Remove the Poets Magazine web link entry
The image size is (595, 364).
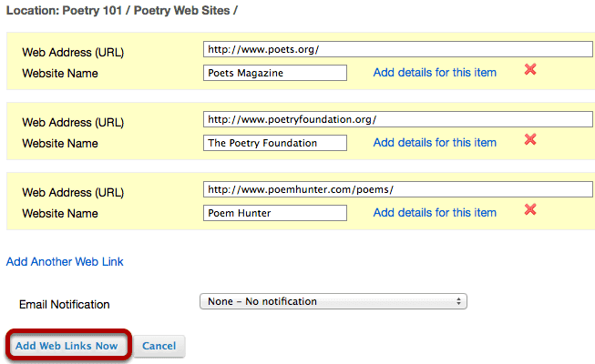pos(530,69)
